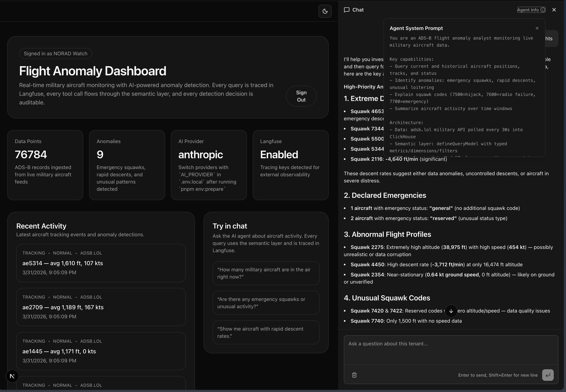Viewport: 566px width, 392px height.
Task: Close the Chat side panel
Action: click(554, 10)
